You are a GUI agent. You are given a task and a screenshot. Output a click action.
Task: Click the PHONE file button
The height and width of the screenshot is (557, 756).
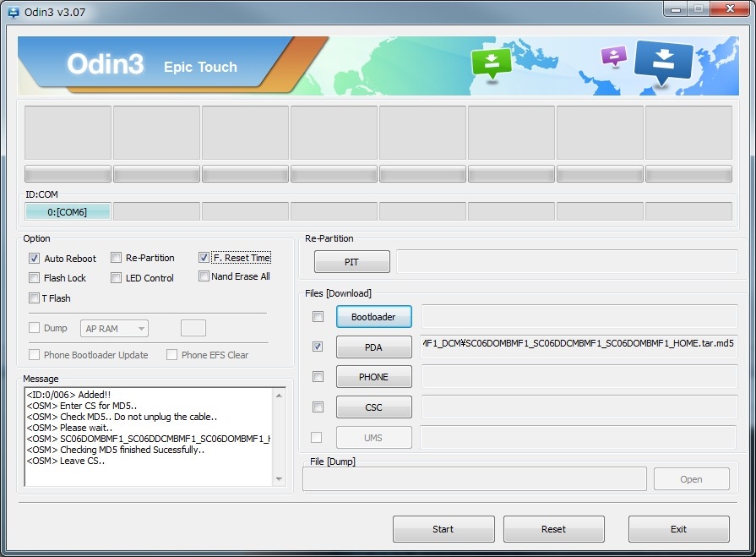tap(373, 377)
